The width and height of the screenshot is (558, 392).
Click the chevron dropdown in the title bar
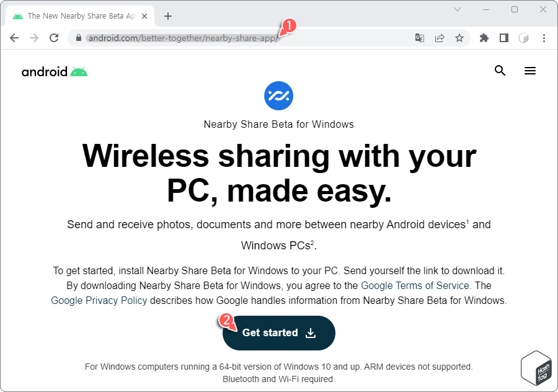458,9
